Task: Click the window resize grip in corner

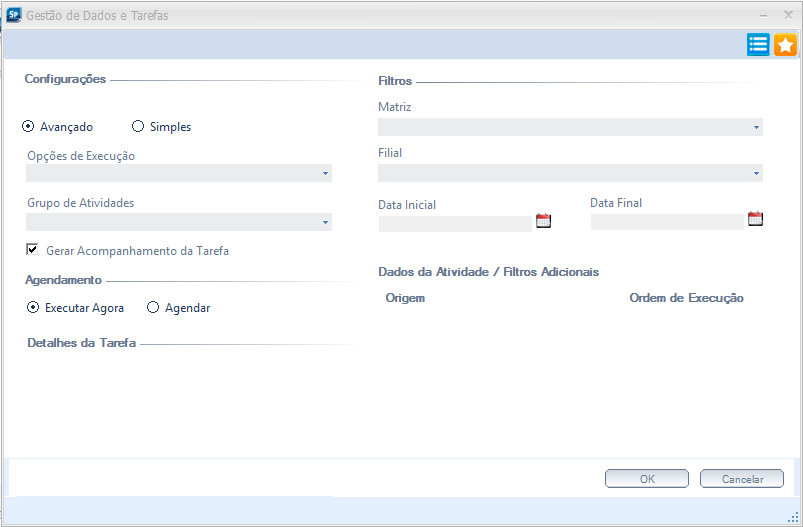Action: (793, 516)
